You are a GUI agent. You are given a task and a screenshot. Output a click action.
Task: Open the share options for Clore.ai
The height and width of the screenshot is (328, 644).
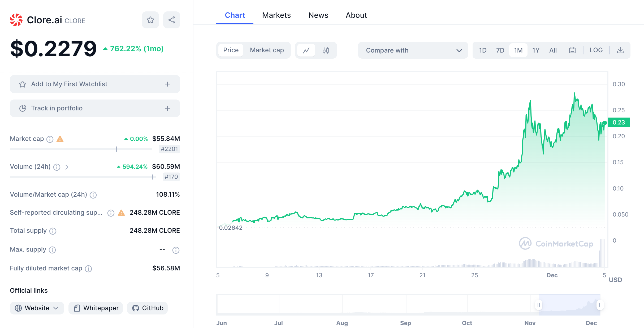171,20
